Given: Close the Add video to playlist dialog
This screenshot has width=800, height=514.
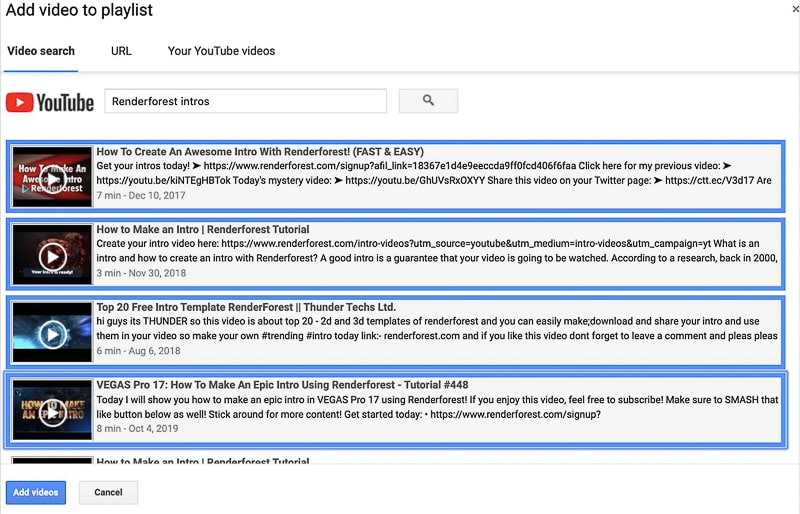Looking at the screenshot, I should [x=795, y=9].
